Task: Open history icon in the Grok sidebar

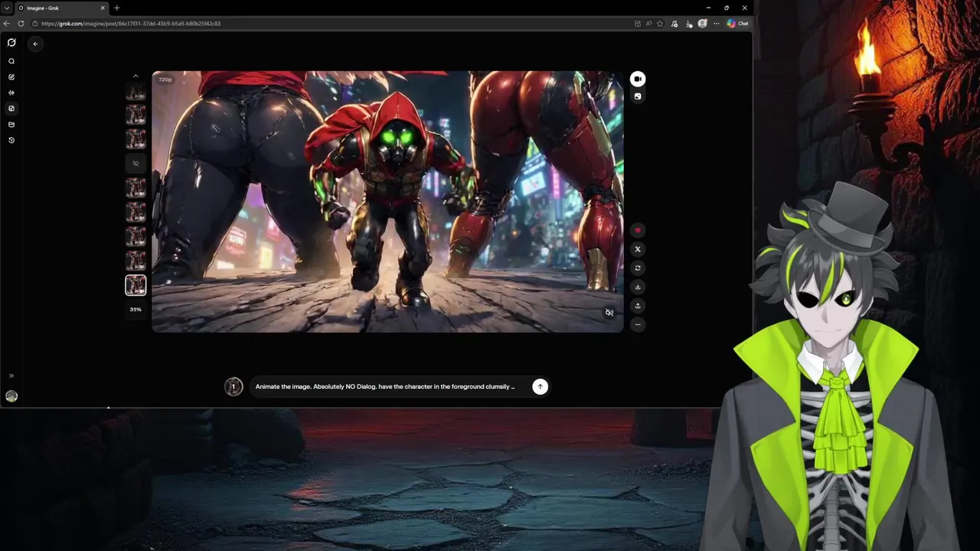Action: click(x=11, y=140)
